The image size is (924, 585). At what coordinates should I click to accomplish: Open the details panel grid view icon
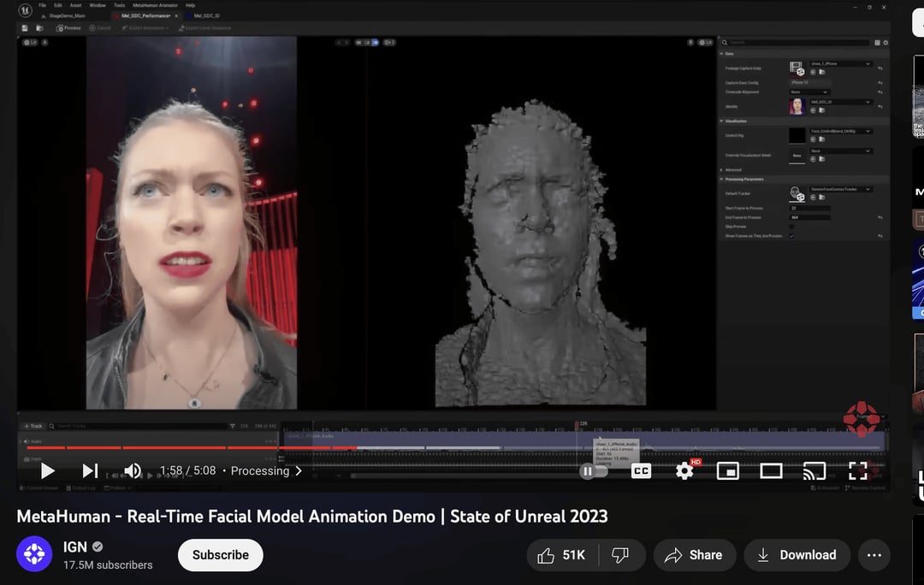877,43
